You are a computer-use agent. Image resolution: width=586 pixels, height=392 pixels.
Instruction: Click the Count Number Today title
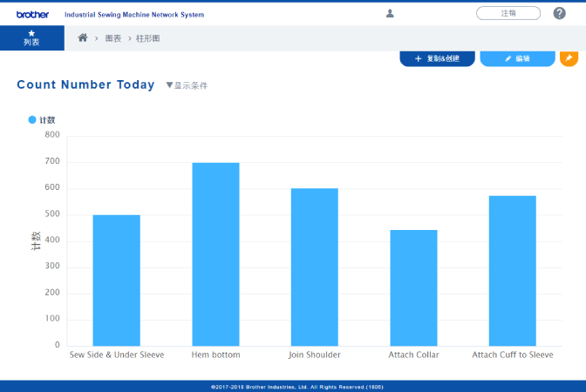[85, 84]
